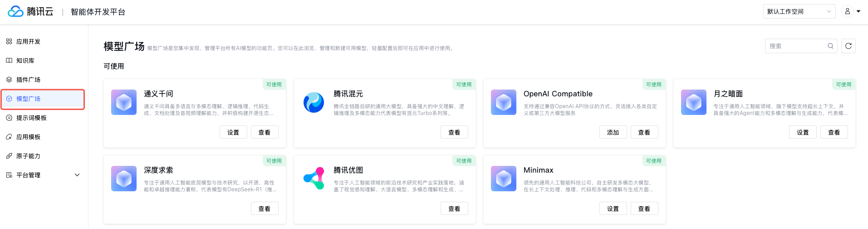Click the Minimax cube icon

503,178
